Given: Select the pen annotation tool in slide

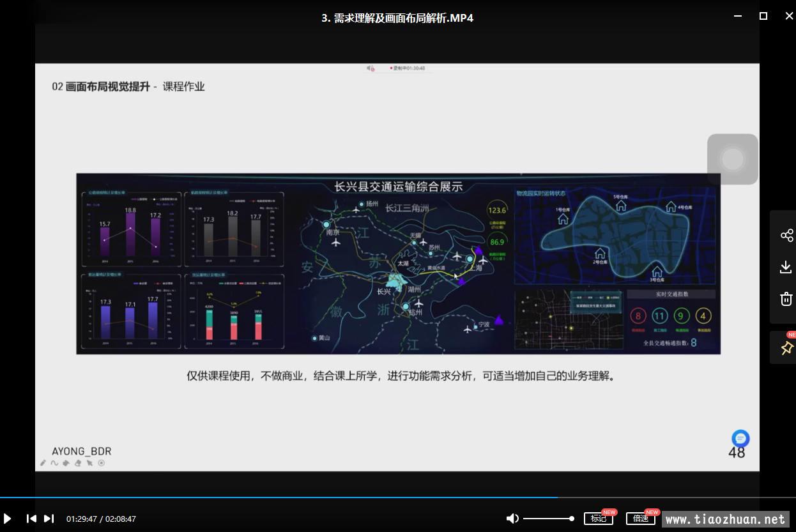Looking at the screenshot, I should [43, 463].
